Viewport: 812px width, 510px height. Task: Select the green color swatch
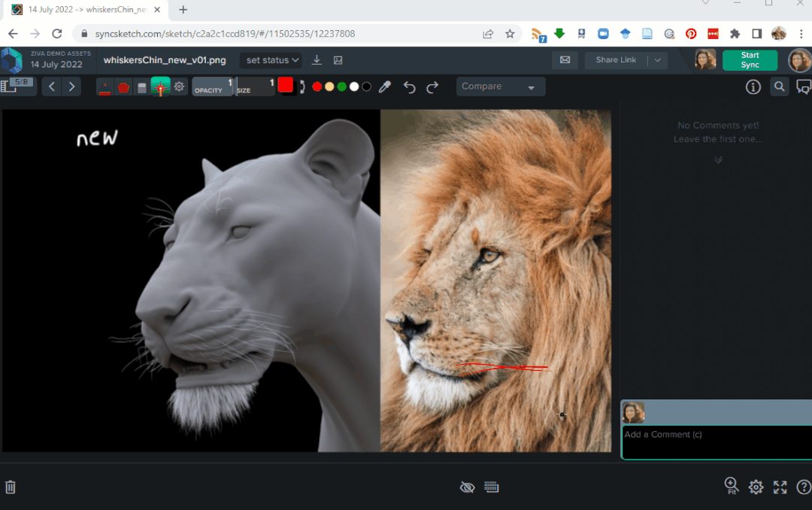(x=341, y=86)
